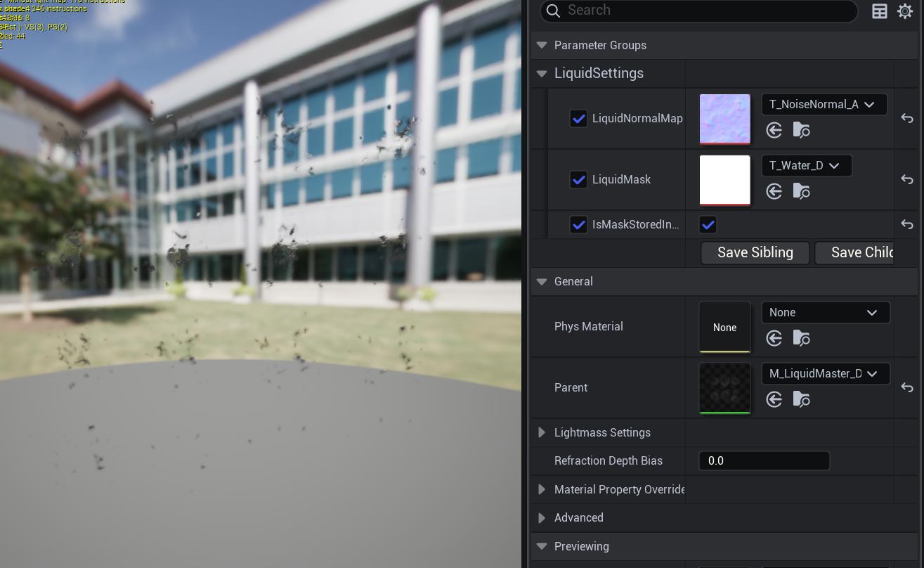Screen dimensions: 924x568
Task: Open T_NoiseNormal_A texture dropdown
Action: [824, 105]
